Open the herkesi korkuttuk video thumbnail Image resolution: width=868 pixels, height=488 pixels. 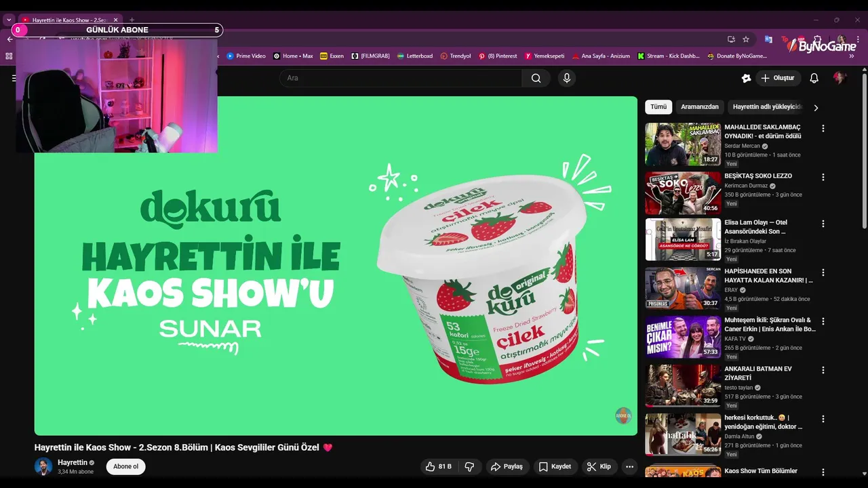683,434
